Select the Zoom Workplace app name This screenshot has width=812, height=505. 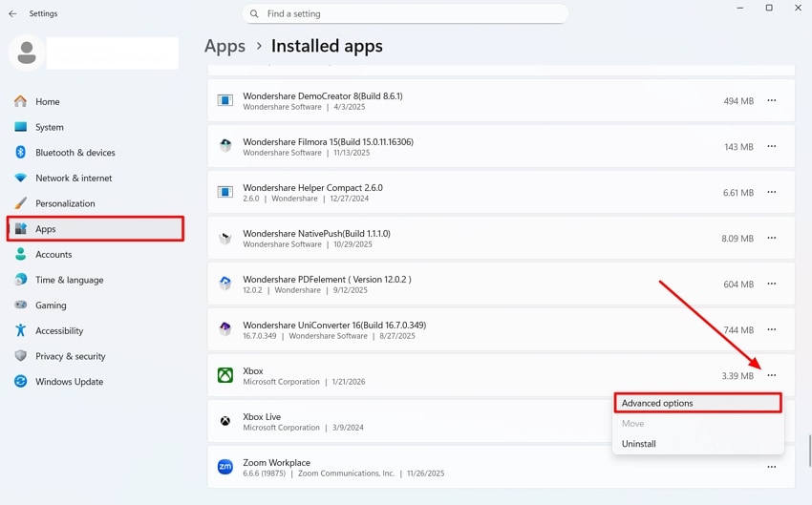276,463
